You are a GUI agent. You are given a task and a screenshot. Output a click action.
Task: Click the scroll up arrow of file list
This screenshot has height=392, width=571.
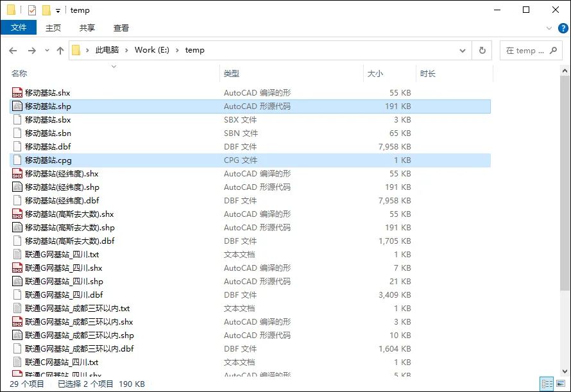565,71
